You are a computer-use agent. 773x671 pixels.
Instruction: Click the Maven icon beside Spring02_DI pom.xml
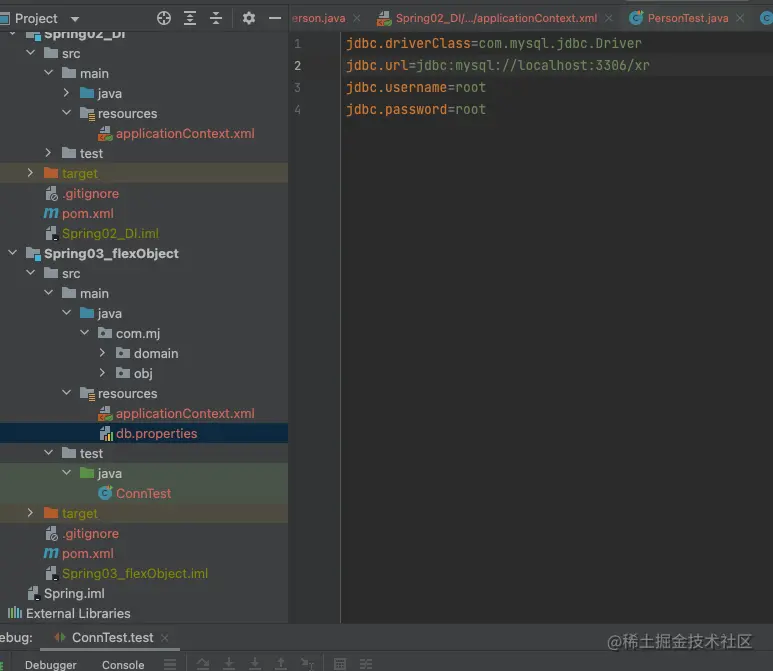pyautogui.click(x=51, y=213)
